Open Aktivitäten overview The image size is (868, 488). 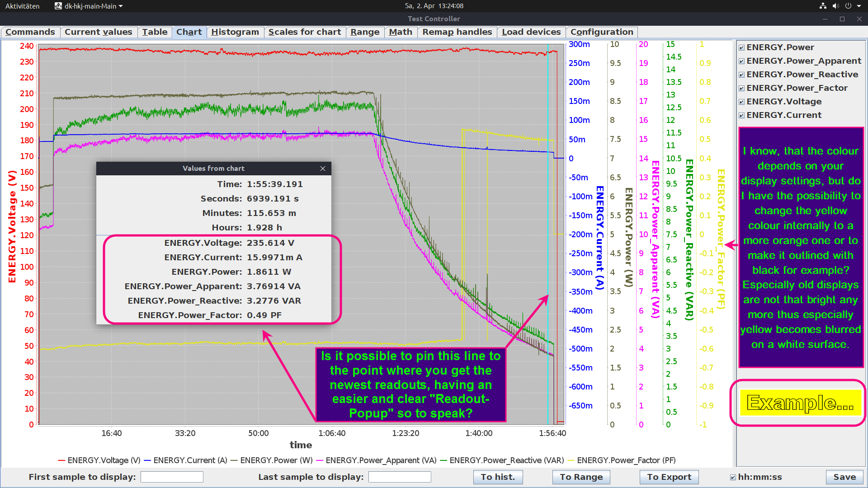22,6
